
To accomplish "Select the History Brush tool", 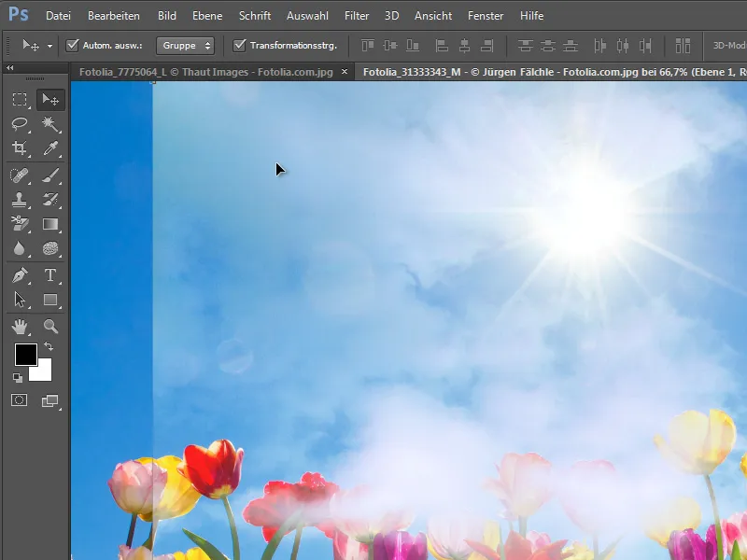I will (x=50, y=200).
